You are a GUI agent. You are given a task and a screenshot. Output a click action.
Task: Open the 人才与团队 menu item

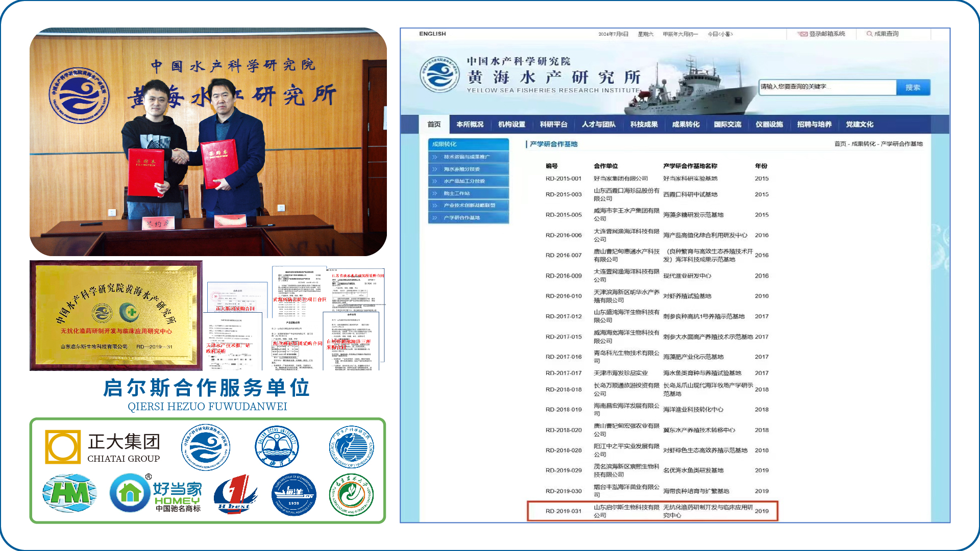click(x=599, y=124)
